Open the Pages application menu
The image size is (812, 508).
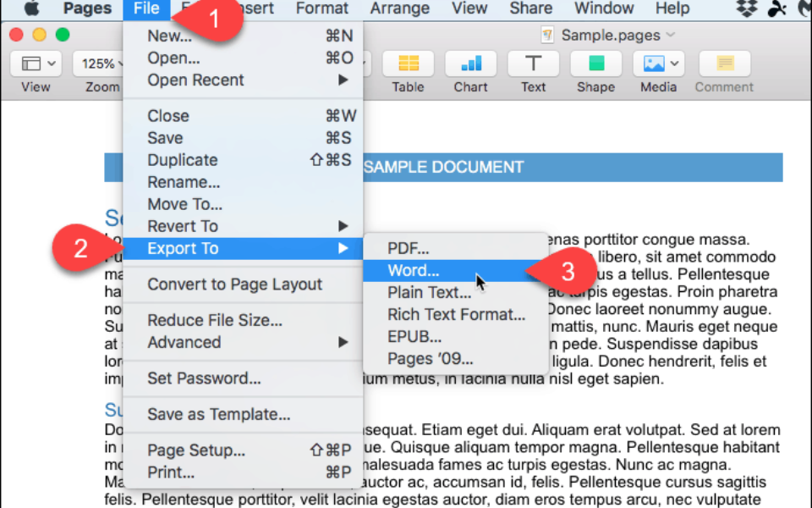coord(87,8)
